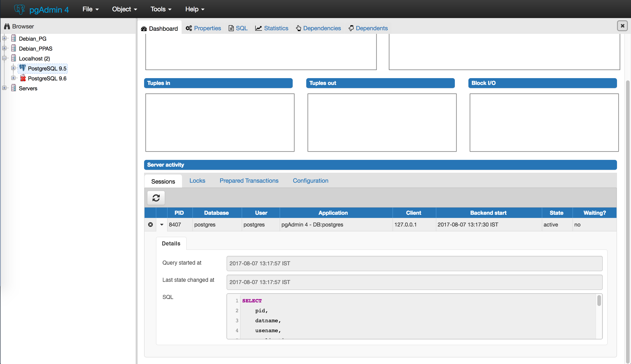Terminate session 8407 with cancel icon
Viewport: 631px width, 364px height.
150,224
